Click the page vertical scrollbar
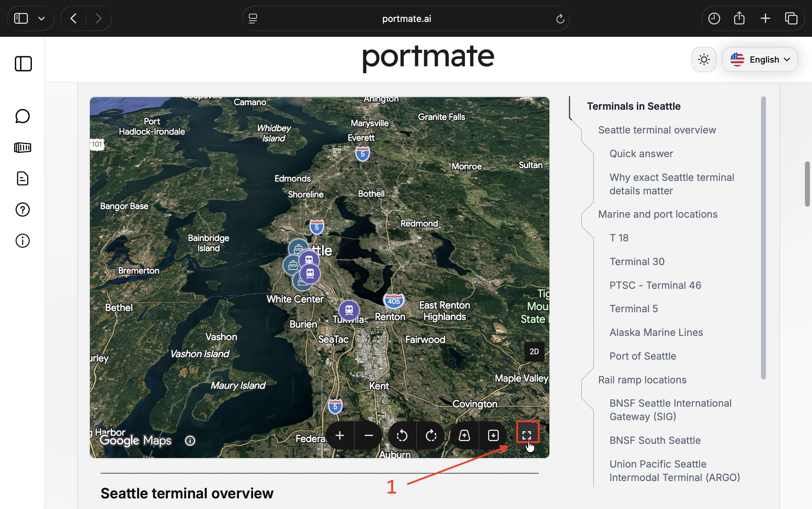812x509 pixels. point(807,184)
